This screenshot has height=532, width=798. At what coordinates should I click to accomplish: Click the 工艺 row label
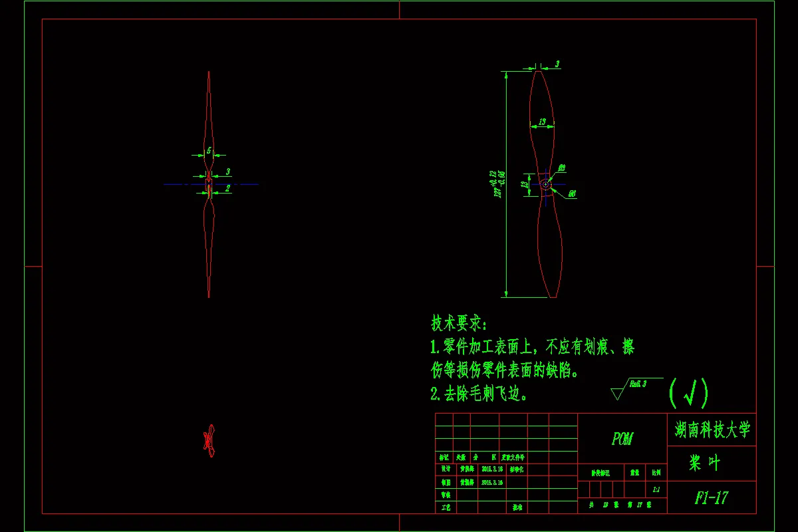pos(445,507)
